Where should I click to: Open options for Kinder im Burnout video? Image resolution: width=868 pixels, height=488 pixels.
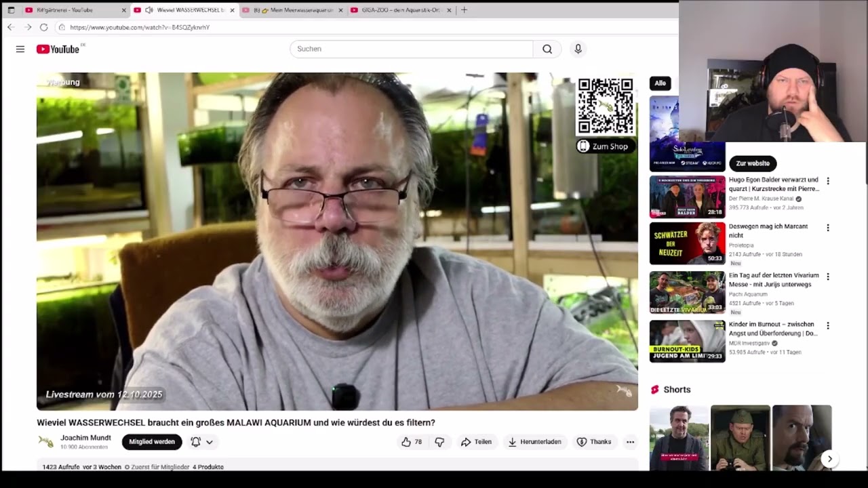tap(827, 325)
